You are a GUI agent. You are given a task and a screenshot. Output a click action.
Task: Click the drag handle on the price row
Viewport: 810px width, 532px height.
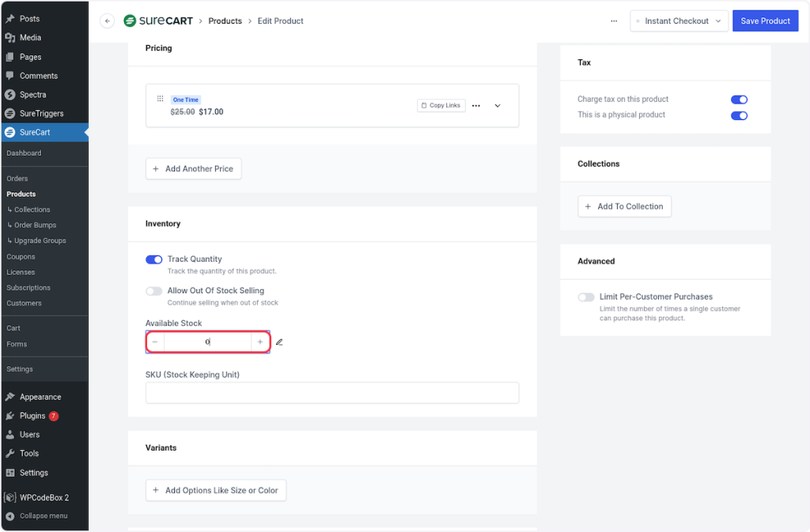point(160,99)
